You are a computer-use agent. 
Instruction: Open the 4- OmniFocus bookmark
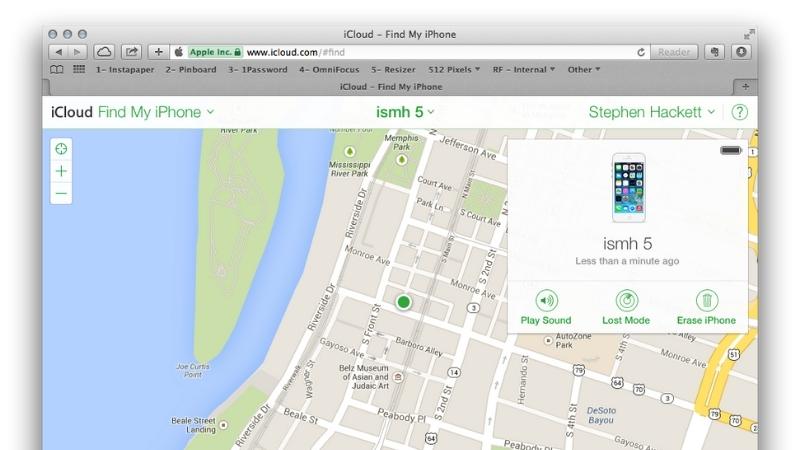(329, 70)
